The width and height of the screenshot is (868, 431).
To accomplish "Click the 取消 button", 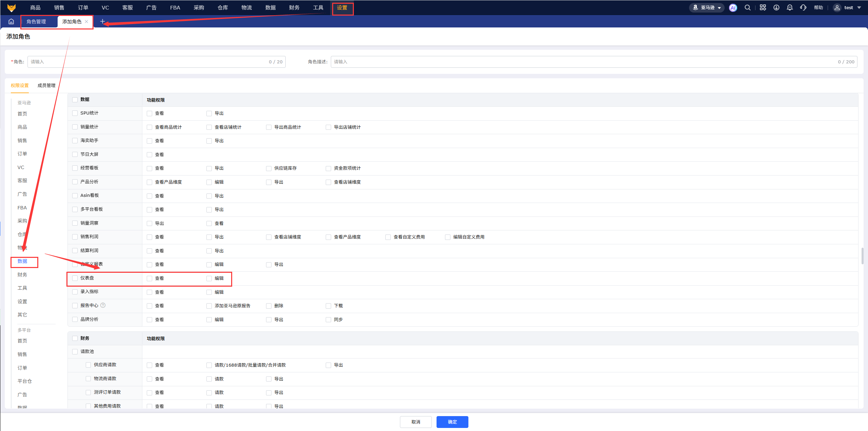I will [416, 422].
